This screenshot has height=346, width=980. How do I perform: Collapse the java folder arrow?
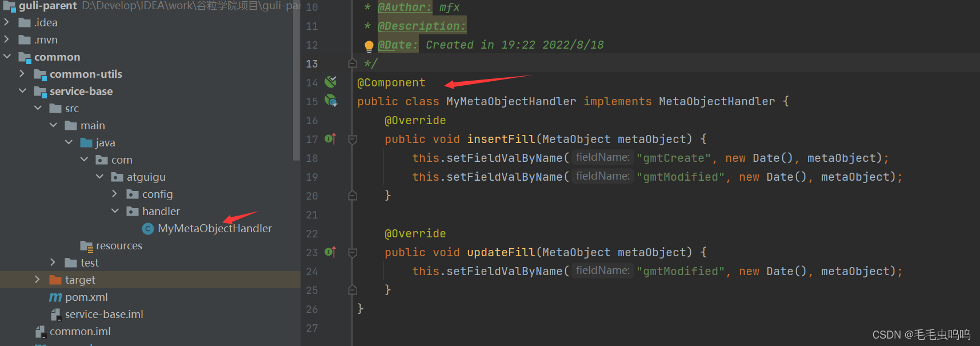coord(69,142)
